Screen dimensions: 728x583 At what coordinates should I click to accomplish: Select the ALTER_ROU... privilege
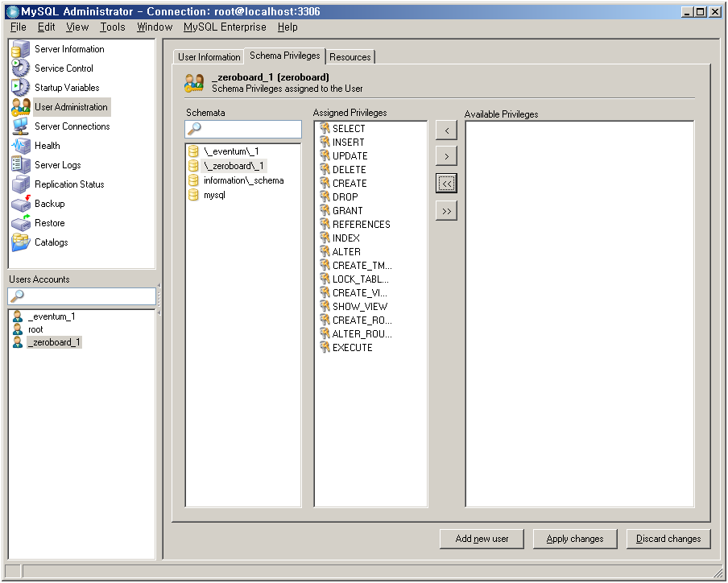pos(357,333)
